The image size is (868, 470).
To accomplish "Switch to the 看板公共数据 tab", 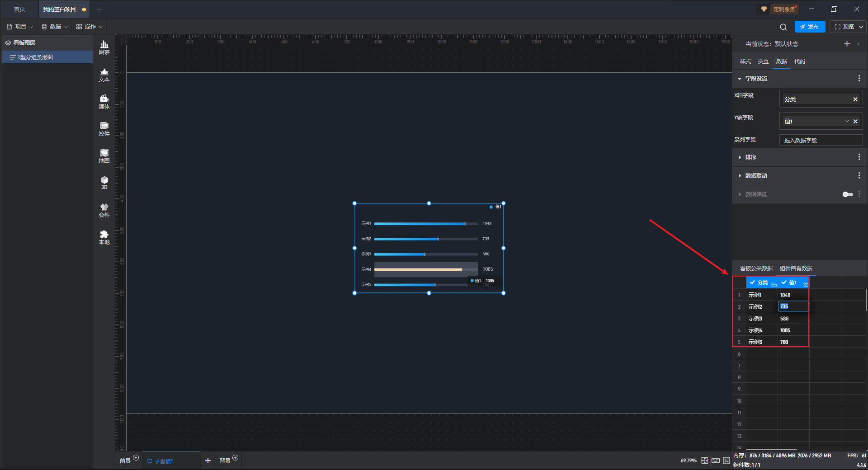I will pyautogui.click(x=756, y=268).
